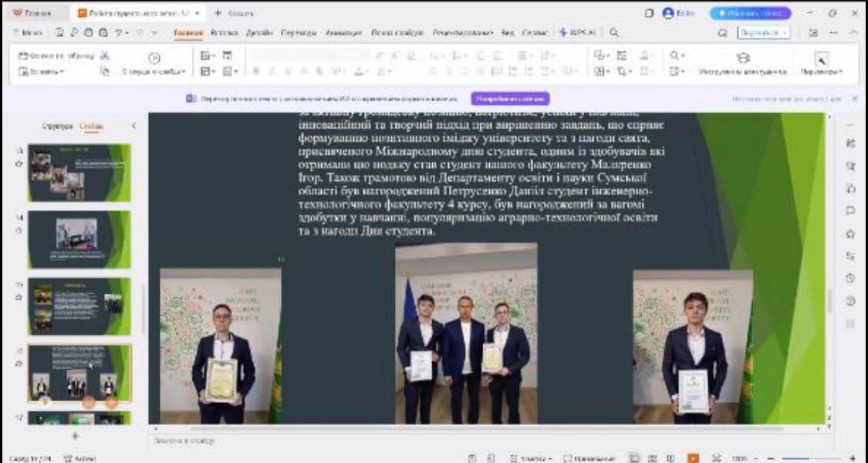Click the zoom slider in the status bar
Screen dimensions: 868x463
coord(802,458)
